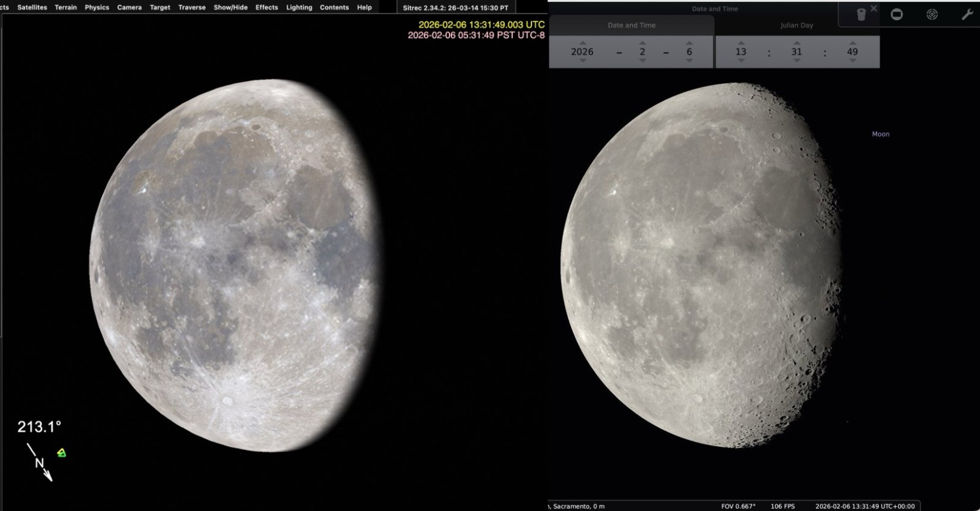
Task: Click the concentric-circles target icon
Action: [x=932, y=15]
